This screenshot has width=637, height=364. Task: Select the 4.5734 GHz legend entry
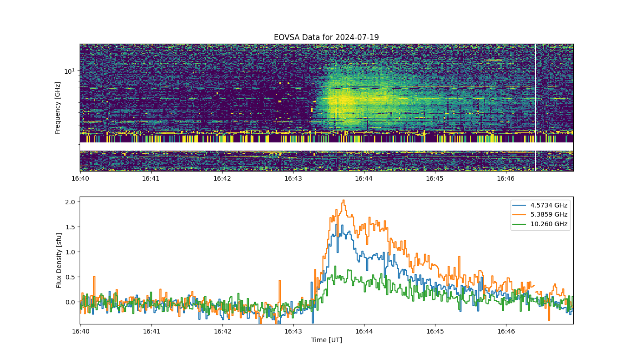click(541, 205)
